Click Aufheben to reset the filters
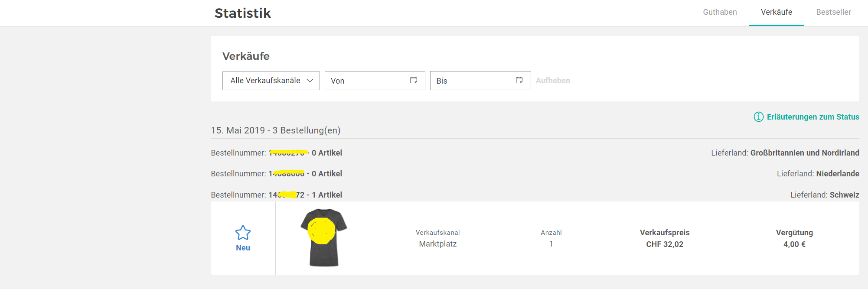 [553, 81]
